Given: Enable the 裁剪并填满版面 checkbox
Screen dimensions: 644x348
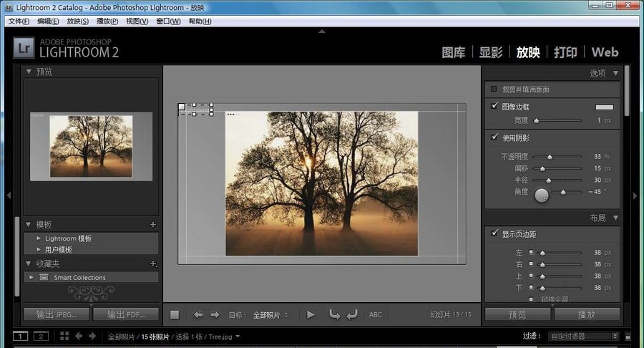Looking at the screenshot, I should click(x=494, y=90).
